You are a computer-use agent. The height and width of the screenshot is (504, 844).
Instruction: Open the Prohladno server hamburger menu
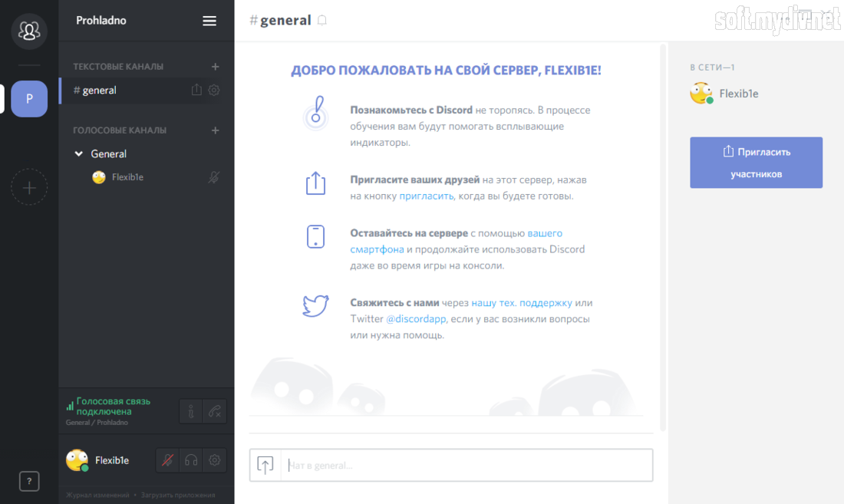209,21
